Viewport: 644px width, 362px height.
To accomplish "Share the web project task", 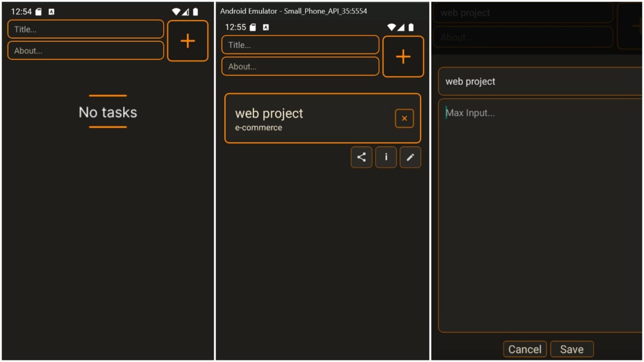I will coord(361,157).
